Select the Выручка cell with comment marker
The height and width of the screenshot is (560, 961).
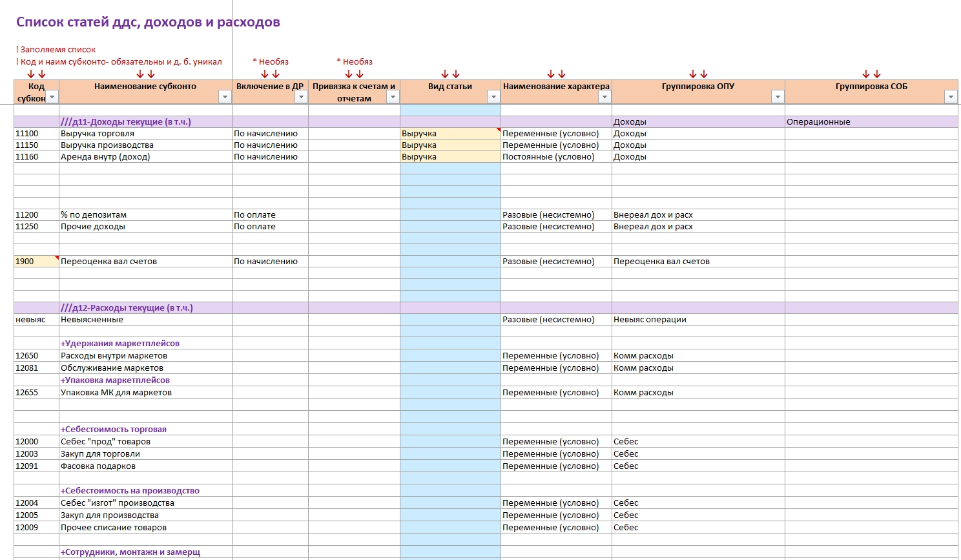[x=450, y=134]
